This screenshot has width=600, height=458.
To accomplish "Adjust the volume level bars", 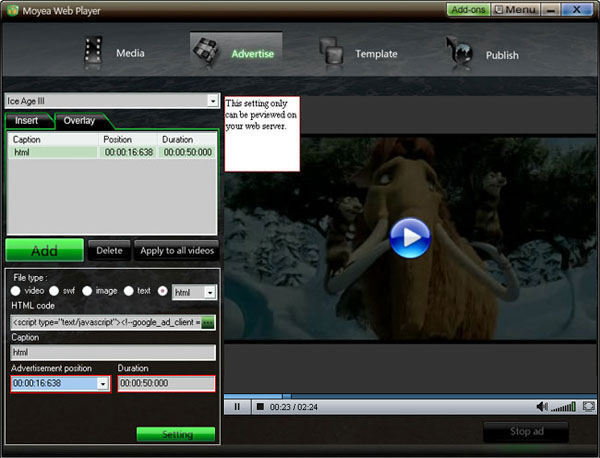I will [x=563, y=407].
